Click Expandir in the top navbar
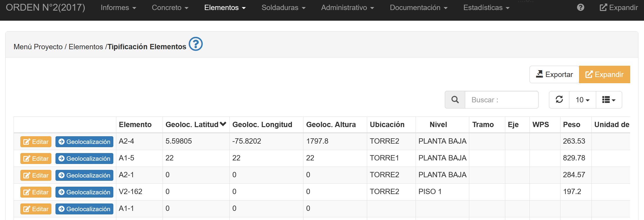This screenshot has width=644, height=220. [x=619, y=7]
